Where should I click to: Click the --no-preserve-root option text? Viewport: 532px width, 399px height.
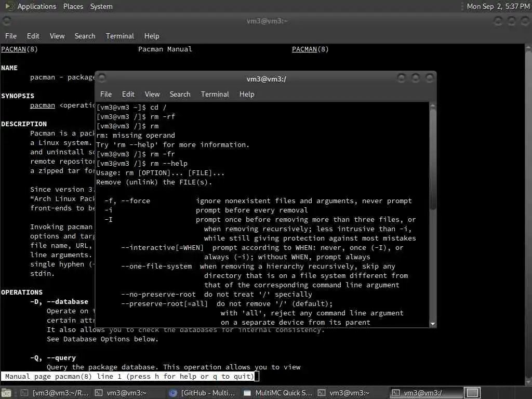(x=158, y=295)
